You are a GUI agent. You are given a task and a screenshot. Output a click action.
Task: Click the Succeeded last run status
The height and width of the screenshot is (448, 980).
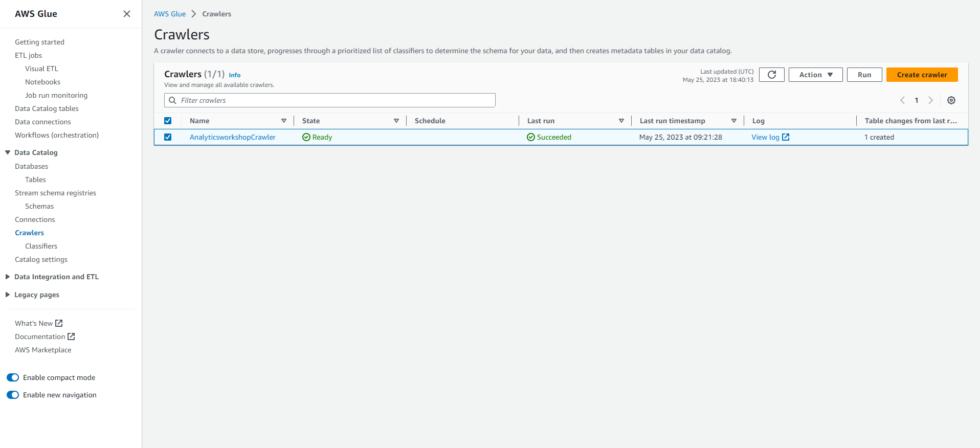click(549, 137)
